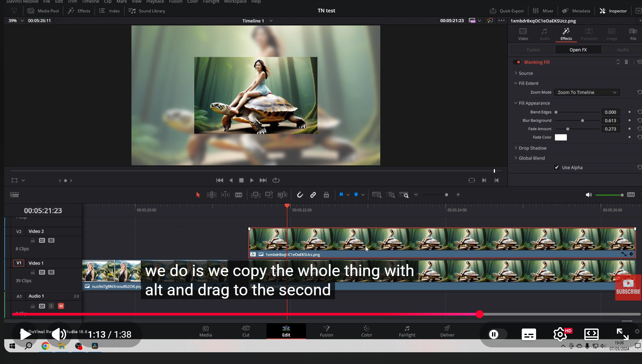Jump to the first frame in viewer
The height and width of the screenshot is (364, 642).
pyautogui.click(x=220, y=180)
